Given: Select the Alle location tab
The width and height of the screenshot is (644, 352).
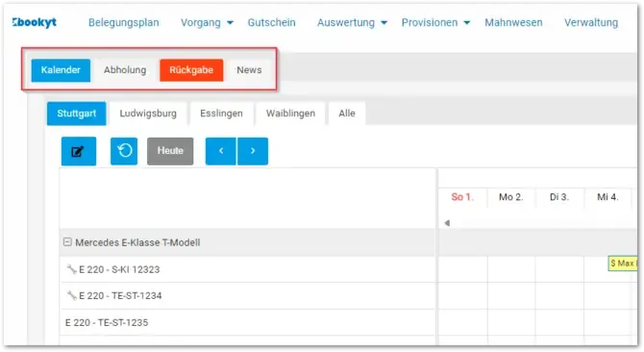Looking at the screenshot, I should (347, 113).
